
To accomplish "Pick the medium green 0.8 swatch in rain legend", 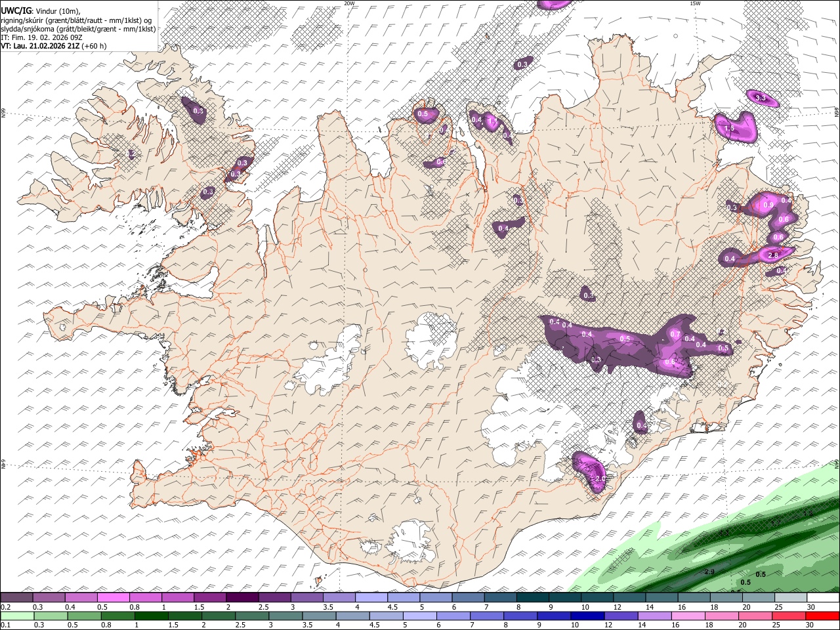I will tap(117, 616).
